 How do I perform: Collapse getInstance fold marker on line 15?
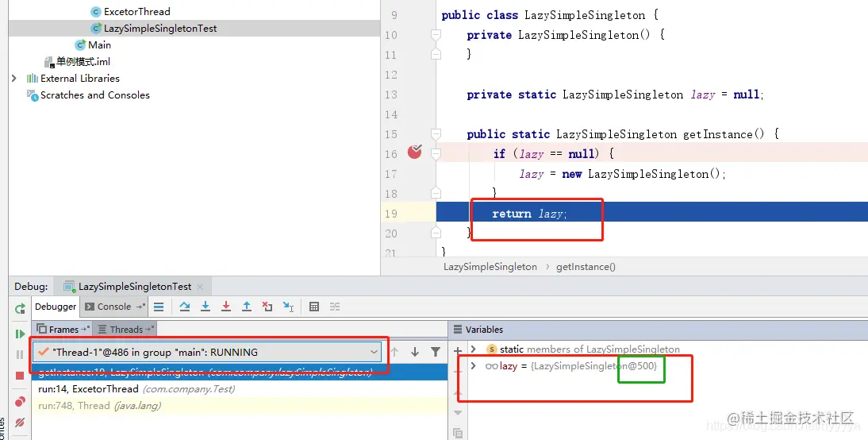coord(436,134)
